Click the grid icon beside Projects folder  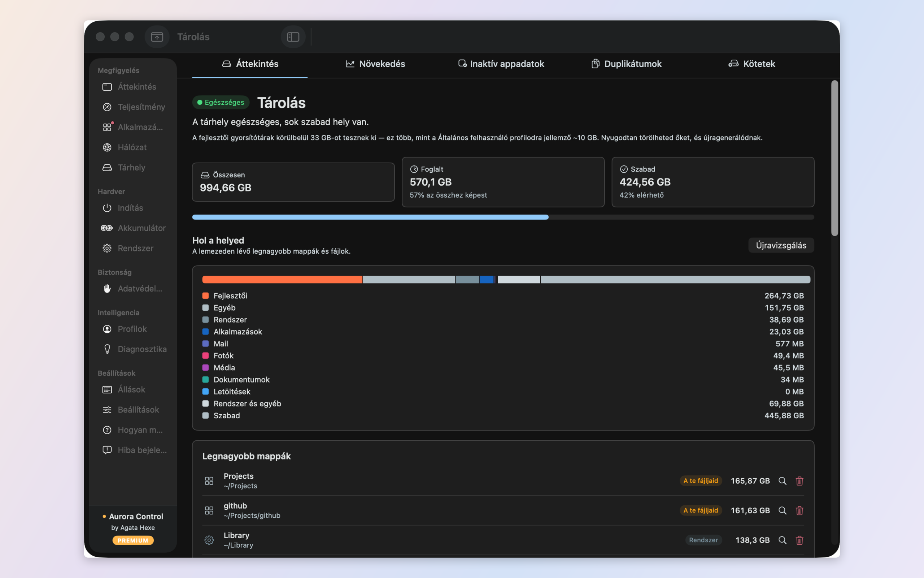(209, 481)
